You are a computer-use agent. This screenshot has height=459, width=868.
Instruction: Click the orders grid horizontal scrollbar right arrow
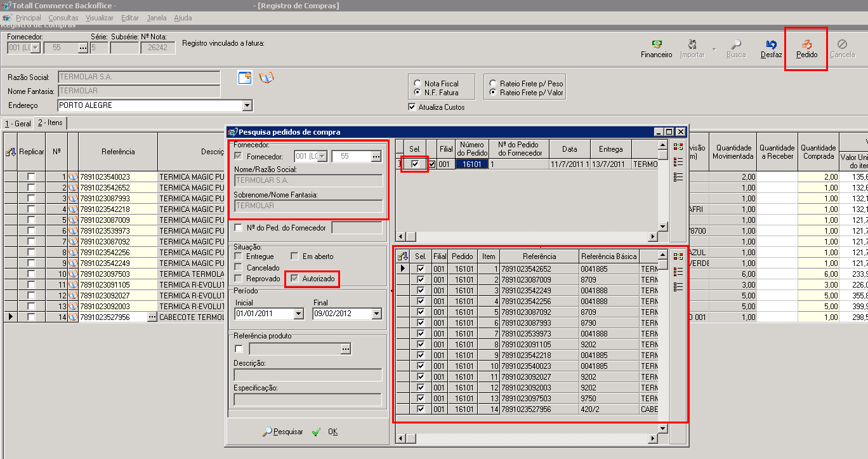[652, 237]
